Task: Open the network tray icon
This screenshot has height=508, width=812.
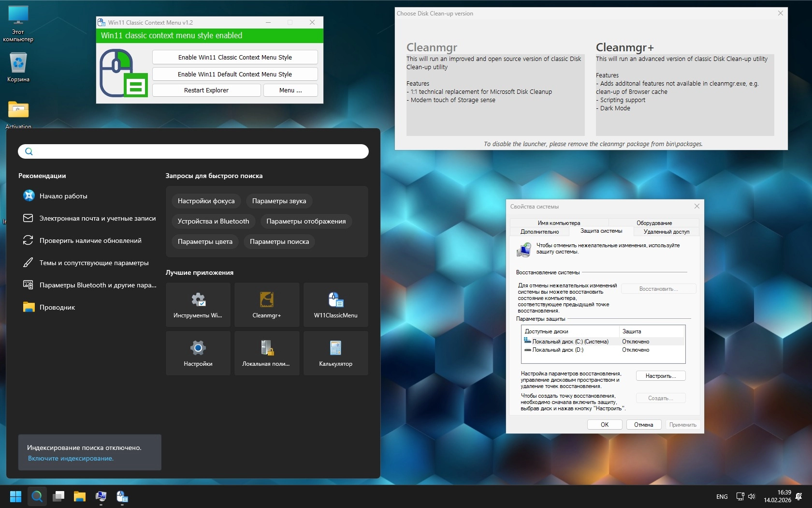Action: tap(740, 496)
